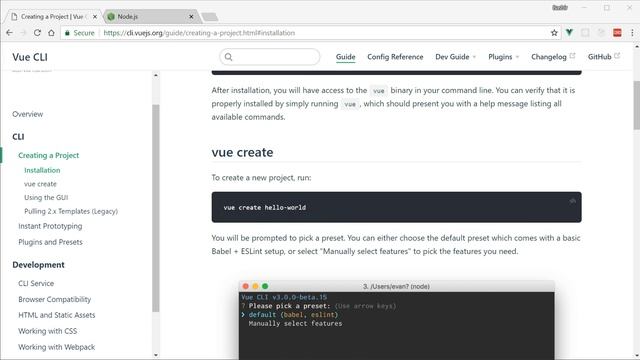This screenshot has height=360, width=640.
Task: Open Pulling 2.x Templates (Legacy) section
Action: coord(71,211)
